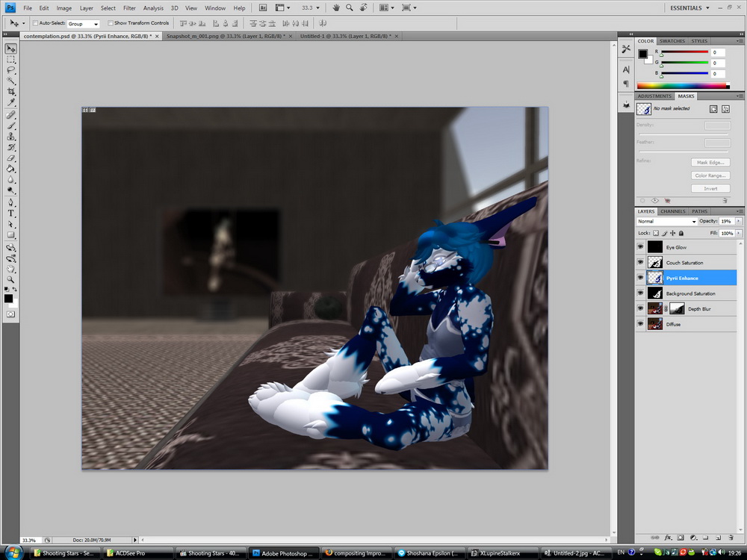This screenshot has width=747, height=560.
Task: Select the Magic Wand tool
Action: click(11, 81)
